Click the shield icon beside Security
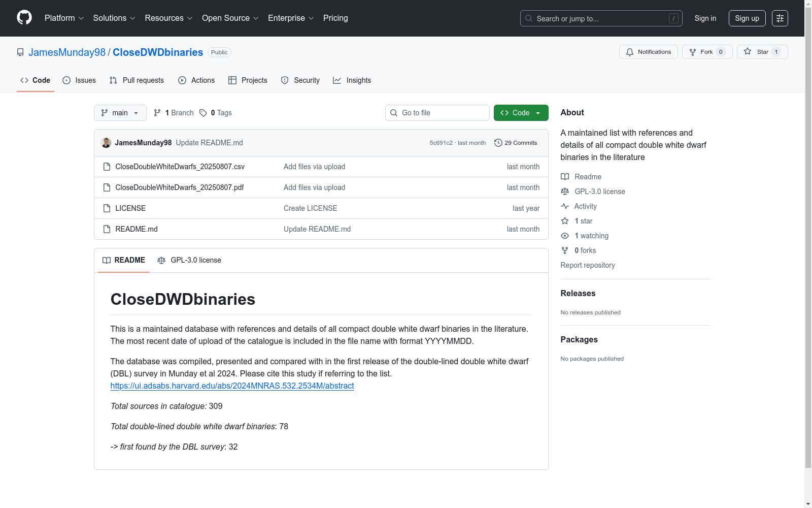Image resolution: width=812 pixels, height=508 pixels. 285,80
